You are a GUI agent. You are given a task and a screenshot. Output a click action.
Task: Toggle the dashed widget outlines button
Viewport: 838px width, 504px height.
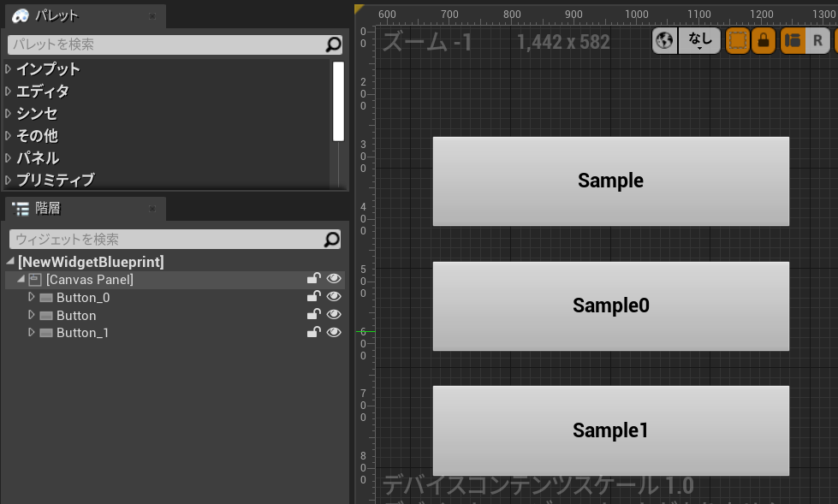[x=738, y=40]
